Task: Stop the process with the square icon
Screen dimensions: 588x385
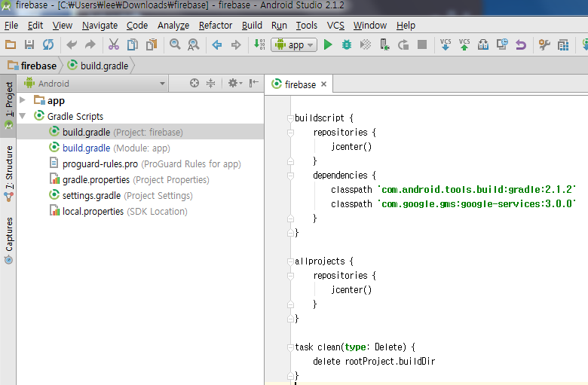Action: coord(422,44)
